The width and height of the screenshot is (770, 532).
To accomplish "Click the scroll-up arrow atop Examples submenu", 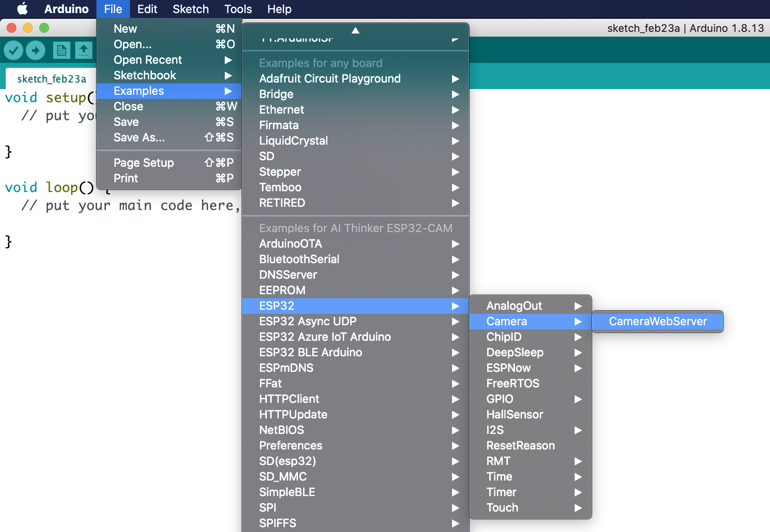I will point(356,30).
